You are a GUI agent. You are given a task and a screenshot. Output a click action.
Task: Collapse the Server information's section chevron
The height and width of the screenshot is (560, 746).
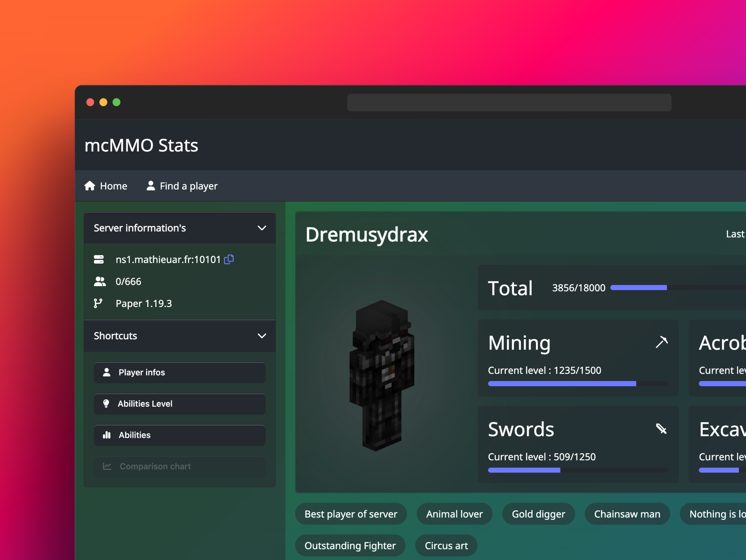[262, 228]
